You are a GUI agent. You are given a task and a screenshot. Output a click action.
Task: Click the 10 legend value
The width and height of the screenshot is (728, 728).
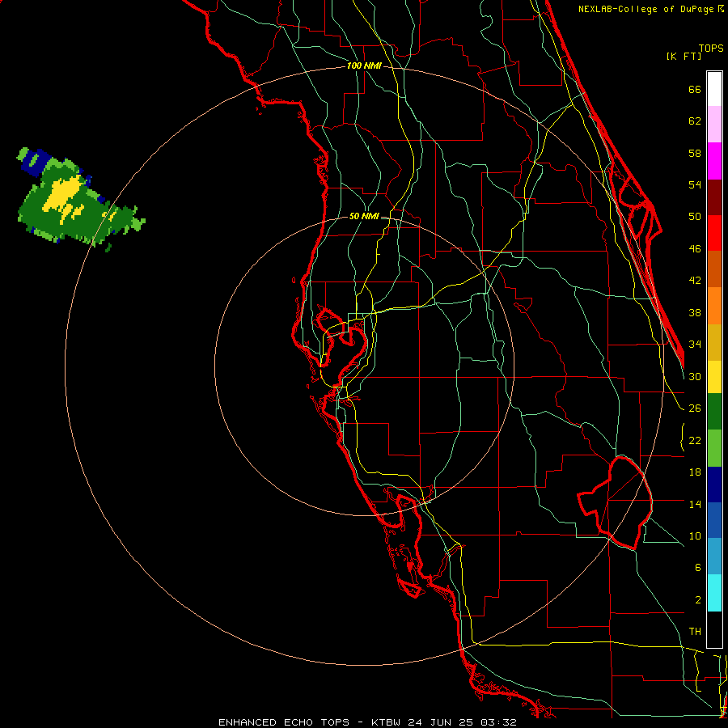tap(695, 535)
